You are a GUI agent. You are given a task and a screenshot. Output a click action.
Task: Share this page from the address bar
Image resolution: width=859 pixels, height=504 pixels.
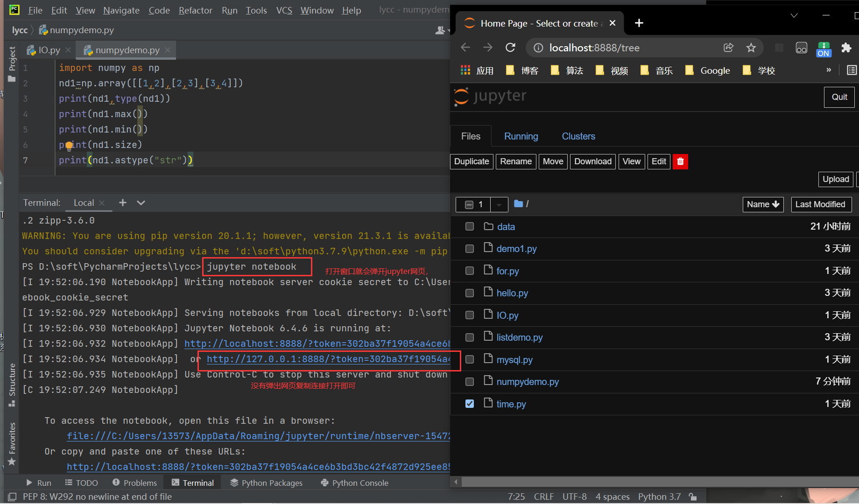click(x=728, y=48)
